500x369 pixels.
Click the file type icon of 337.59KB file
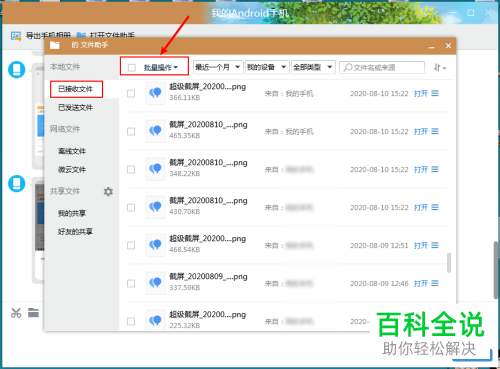(155, 283)
